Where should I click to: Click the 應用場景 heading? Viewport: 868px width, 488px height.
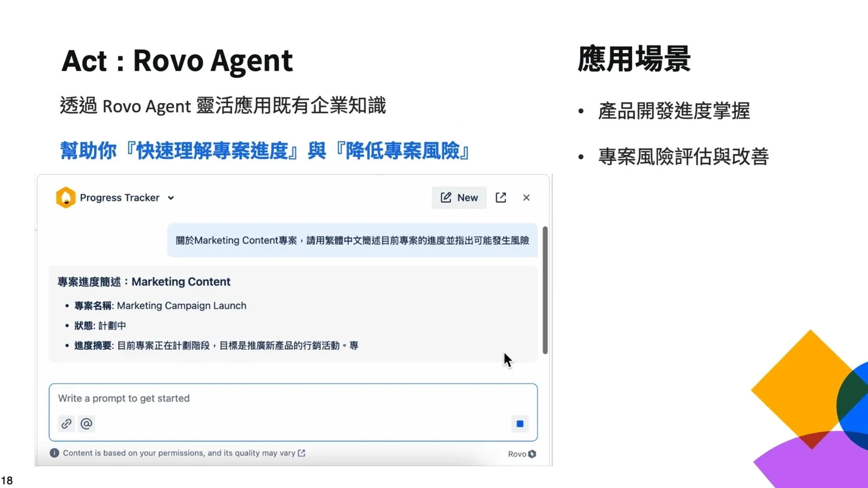(x=634, y=59)
